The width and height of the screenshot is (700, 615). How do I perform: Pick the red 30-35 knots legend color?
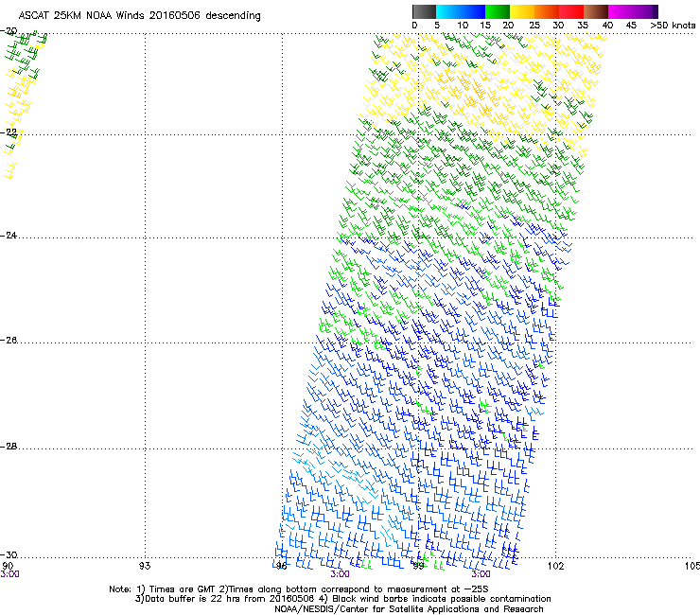pos(571,11)
